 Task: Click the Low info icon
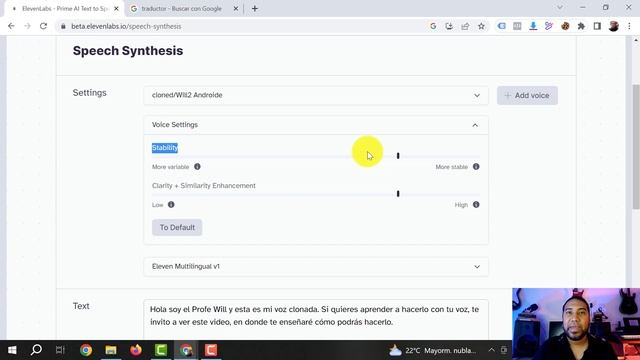pyautogui.click(x=171, y=204)
